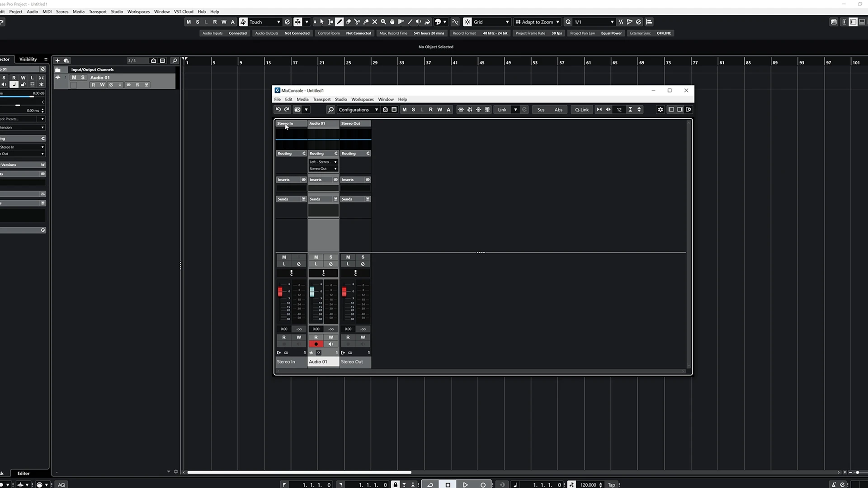Open the Stereo Out routing dropdown on Audio 01
Viewport: 868px width, 488px height.
[x=323, y=169]
